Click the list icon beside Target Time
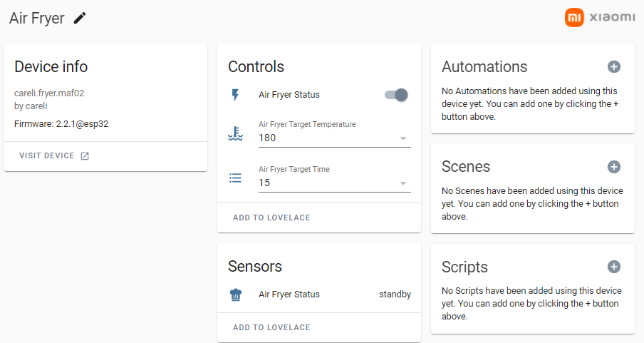Image resolution: width=644 pixels, height=343 pixels. (x=236, y=178)
